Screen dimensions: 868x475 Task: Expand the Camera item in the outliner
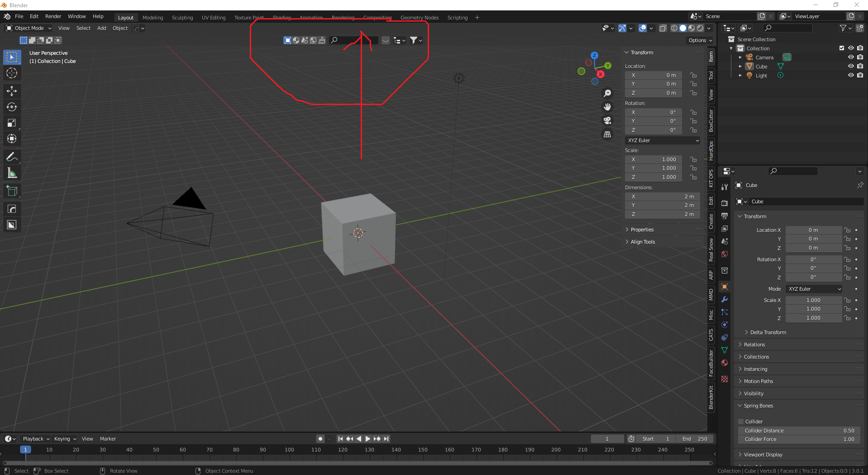[741, 57]
